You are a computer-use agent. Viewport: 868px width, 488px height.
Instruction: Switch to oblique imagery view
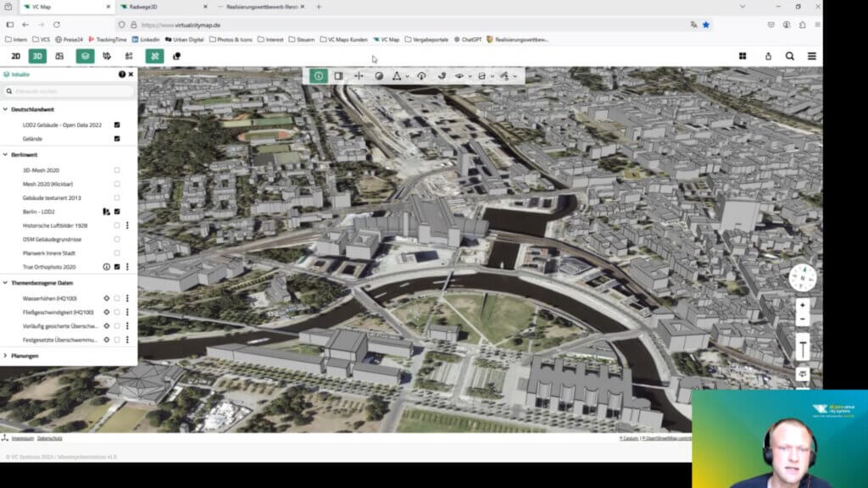[60, 57]
